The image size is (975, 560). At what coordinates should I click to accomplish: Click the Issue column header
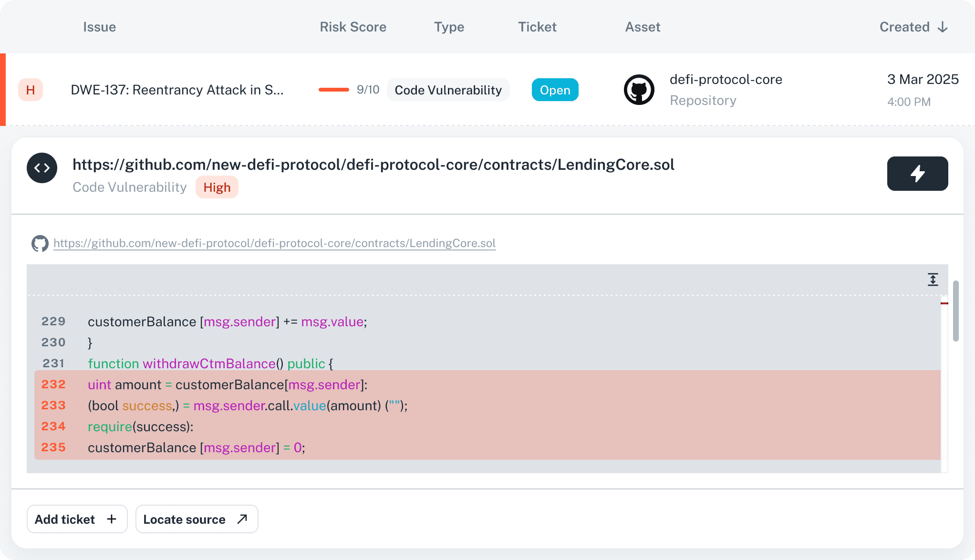click(x=99, y=27)
